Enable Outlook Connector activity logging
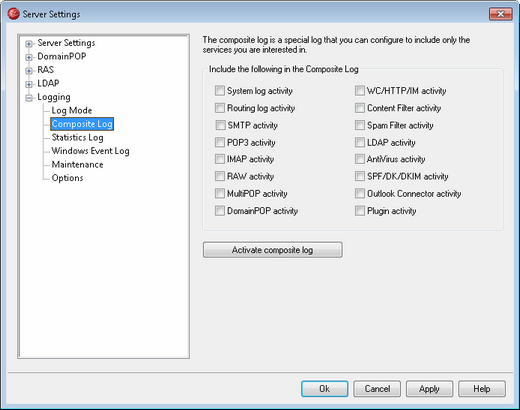 coord(360,194)
